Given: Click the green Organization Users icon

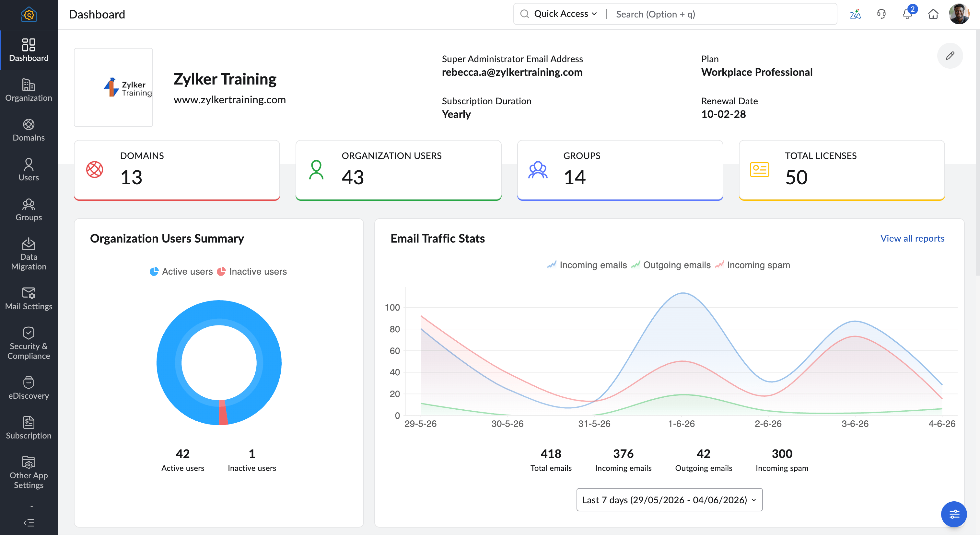Looking at the screenshot, I should tap(316, 170).
